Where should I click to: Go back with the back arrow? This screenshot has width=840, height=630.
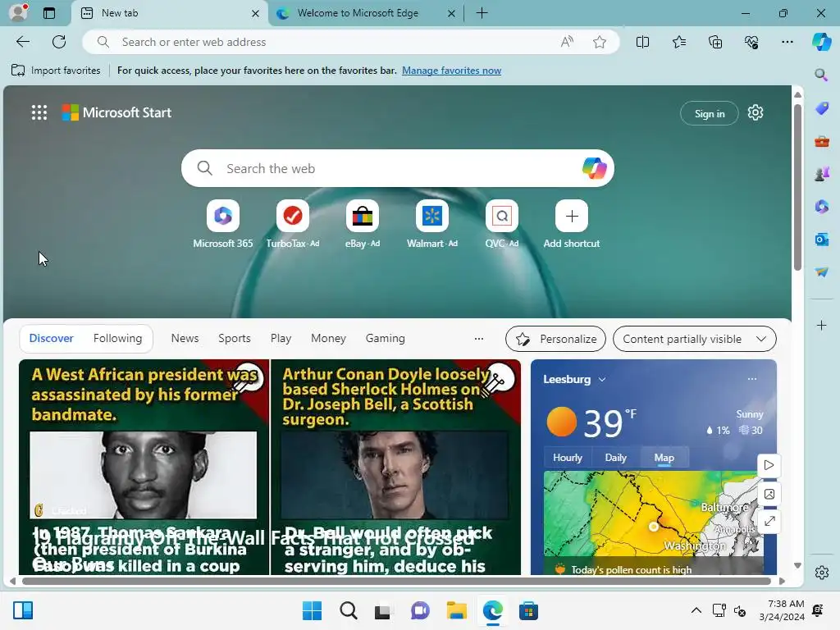(23, 42)
